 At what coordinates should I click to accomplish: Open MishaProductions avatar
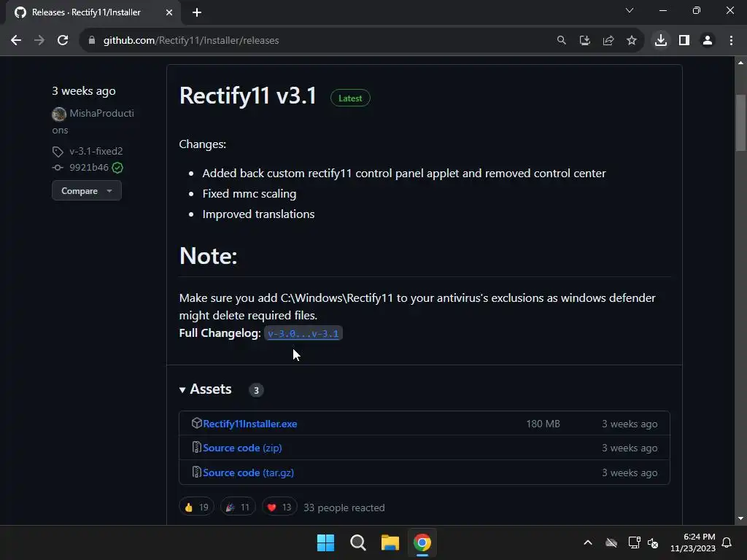pos(59,114)
